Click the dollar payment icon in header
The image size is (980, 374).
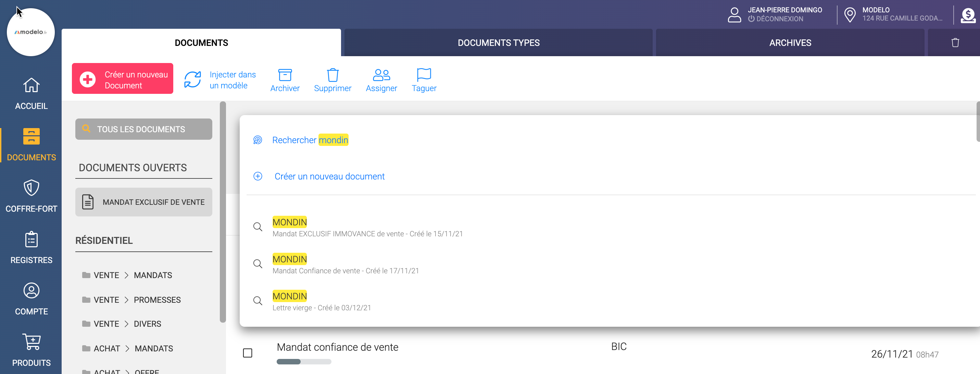968,15
